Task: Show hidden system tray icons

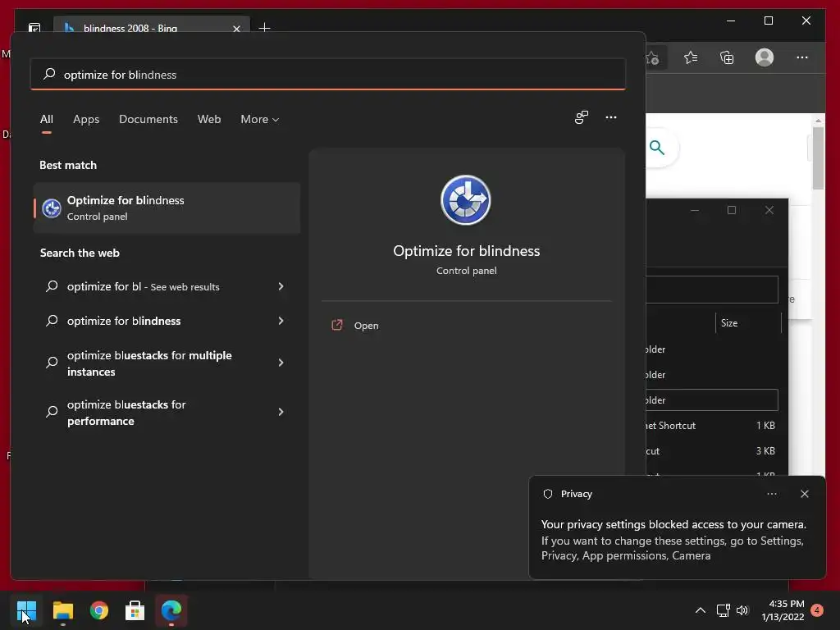Action: tap(700, 610)
